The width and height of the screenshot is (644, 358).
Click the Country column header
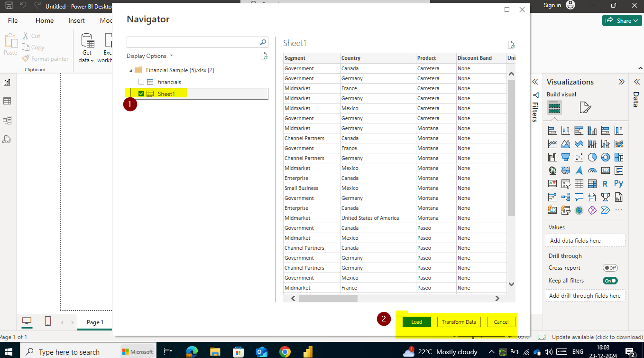(378, 58)
